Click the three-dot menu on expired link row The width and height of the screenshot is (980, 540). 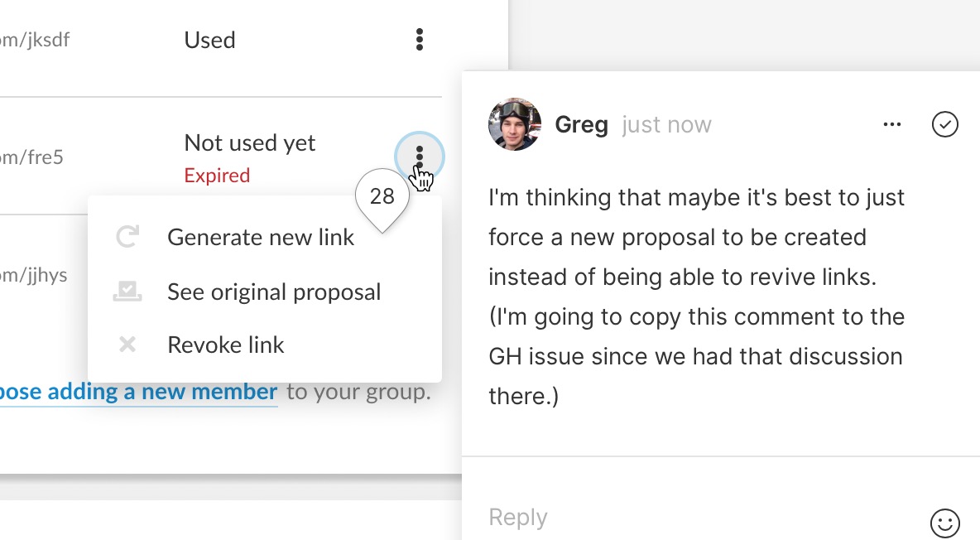coord(420,157)
